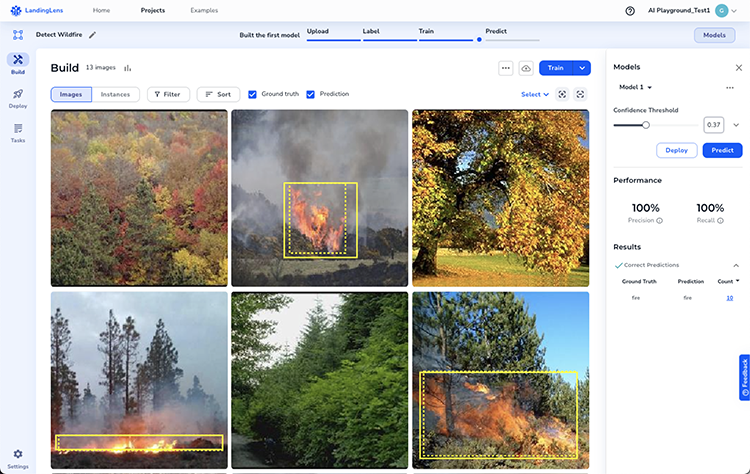This screenshot has height=474, width=750.
Task: Click the pencil icon to rename Detect Wildfire
Action: 93,35
